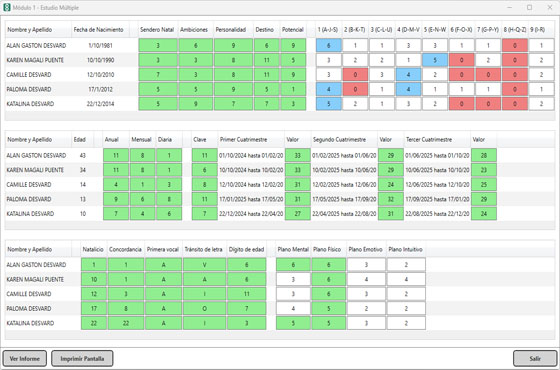Click period 12/02/2025 hasta 12/06/20
The image size is (560, 370).
coord(344,185)
